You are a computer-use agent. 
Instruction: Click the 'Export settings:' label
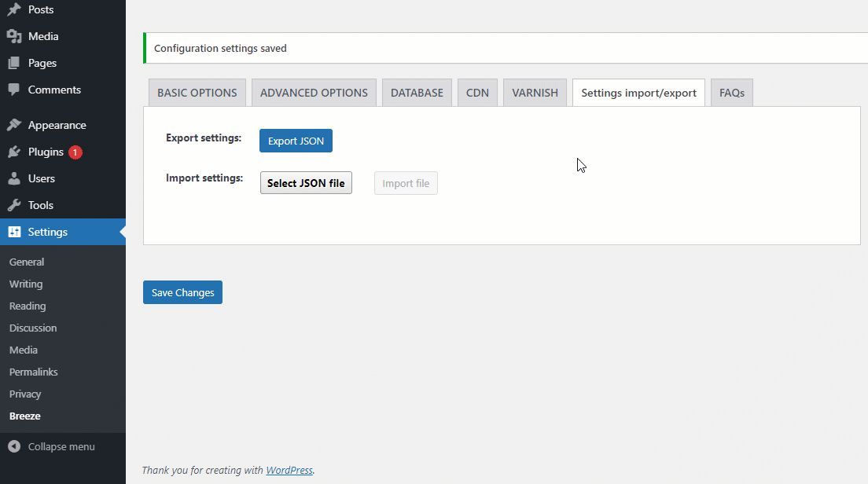(x=204, y=137)
